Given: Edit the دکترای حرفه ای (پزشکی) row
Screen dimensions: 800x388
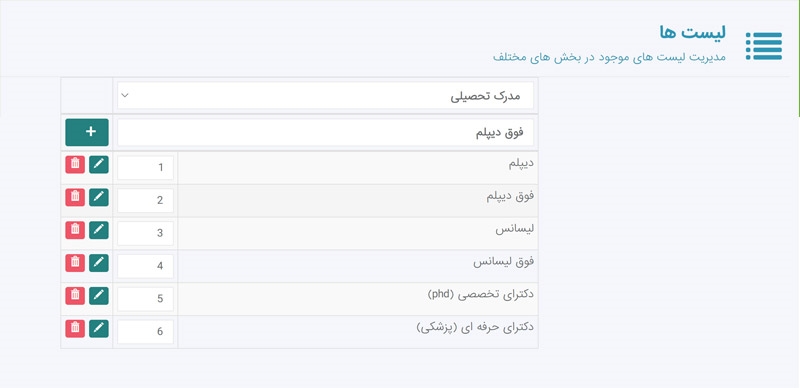Looking at the screenshot, I should [x=98, y=328].
